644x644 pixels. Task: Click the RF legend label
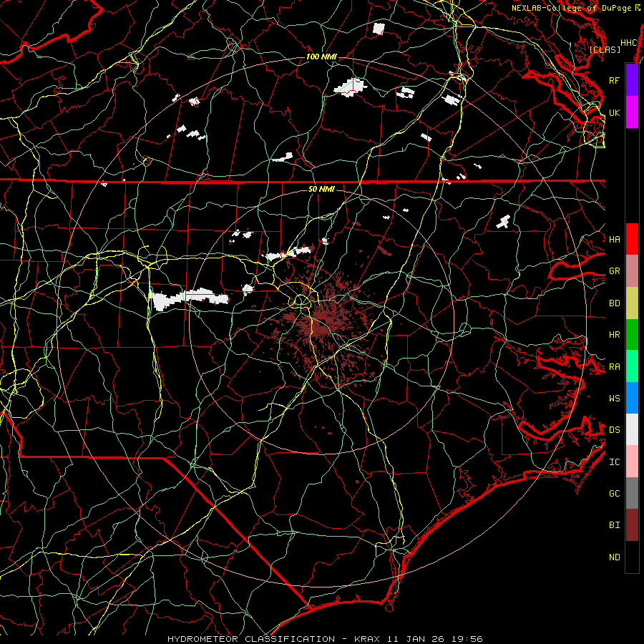pos(614,80)
